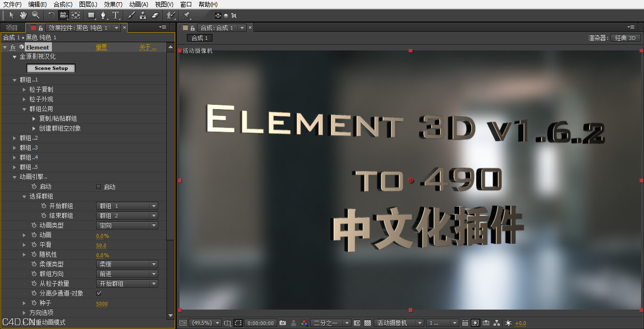Image resolution: width=644 pixels, height=329 pixels.
Task: Select the Clone Stamp tool
Action: point(144,15)
